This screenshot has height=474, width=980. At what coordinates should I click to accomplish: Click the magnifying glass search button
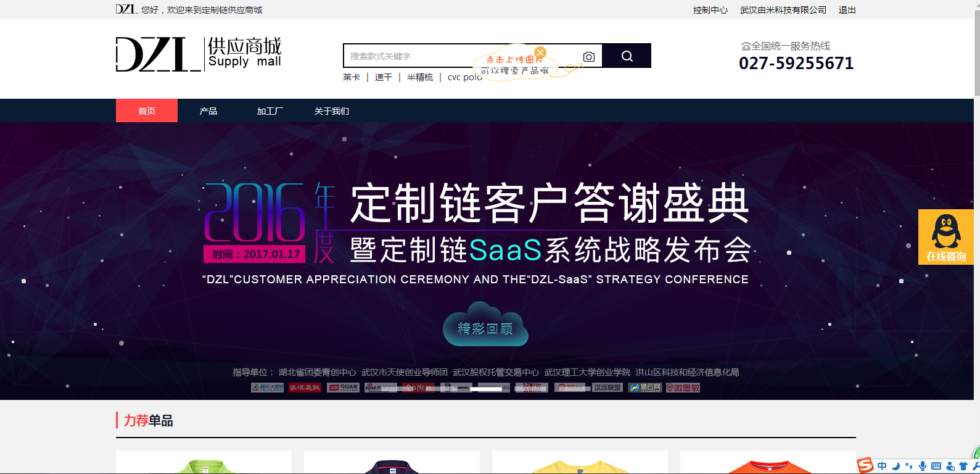tap(627, 56)
